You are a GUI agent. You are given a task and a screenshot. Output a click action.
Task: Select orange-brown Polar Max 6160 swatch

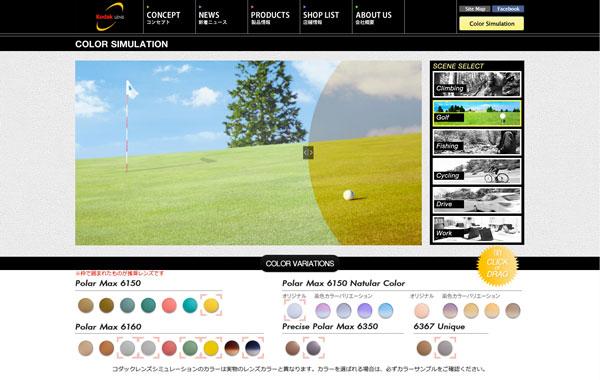106,348
